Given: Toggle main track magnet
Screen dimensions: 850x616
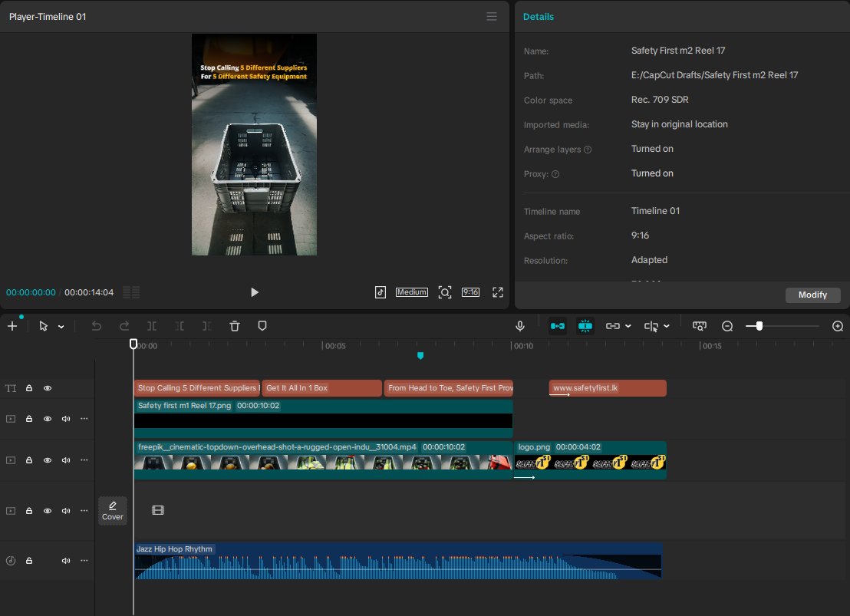Looking at the screenshot, I should [x=557, y=326].
